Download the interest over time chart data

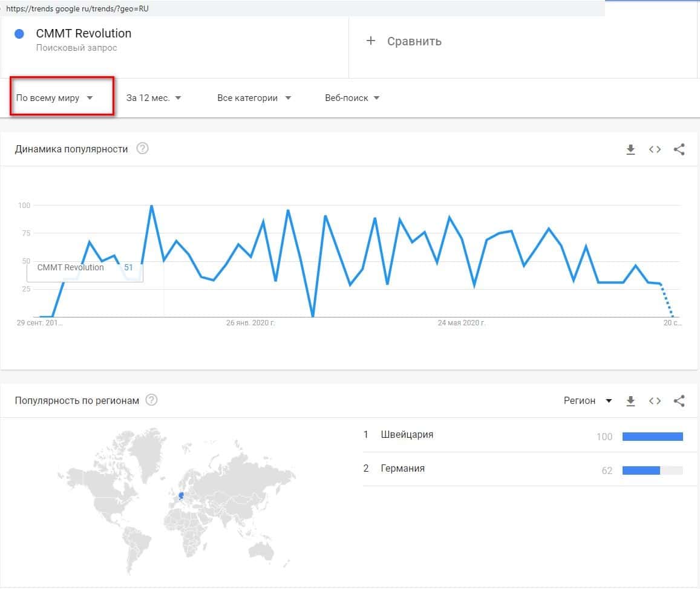coord(630,149)
